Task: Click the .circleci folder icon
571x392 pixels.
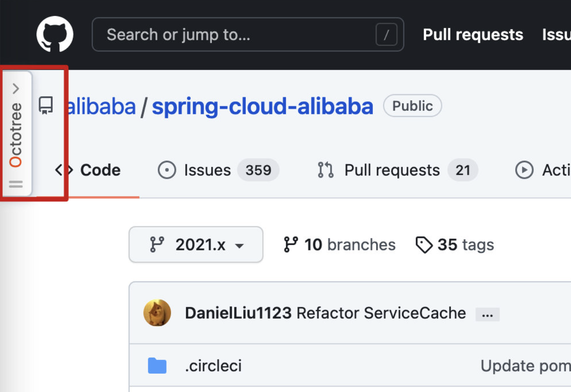Action: coord(157,366)
